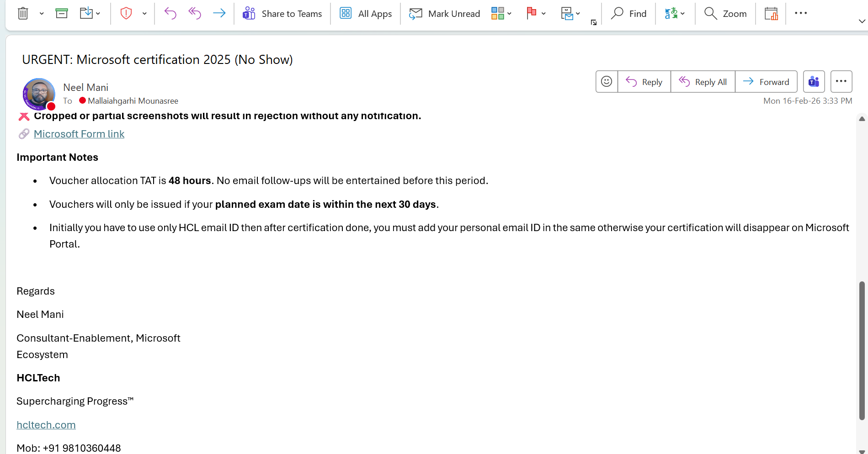Click the email subject line text
Viewport: 868px width, 454px height.
point(157,60)
